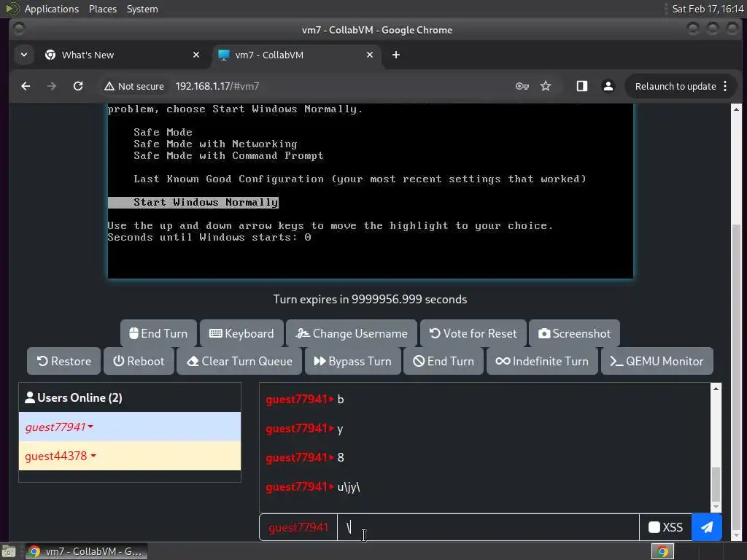Open the on-screen Keyboard
The width and height of the screenshot is (747, 560).
click(x=241, y=333)
